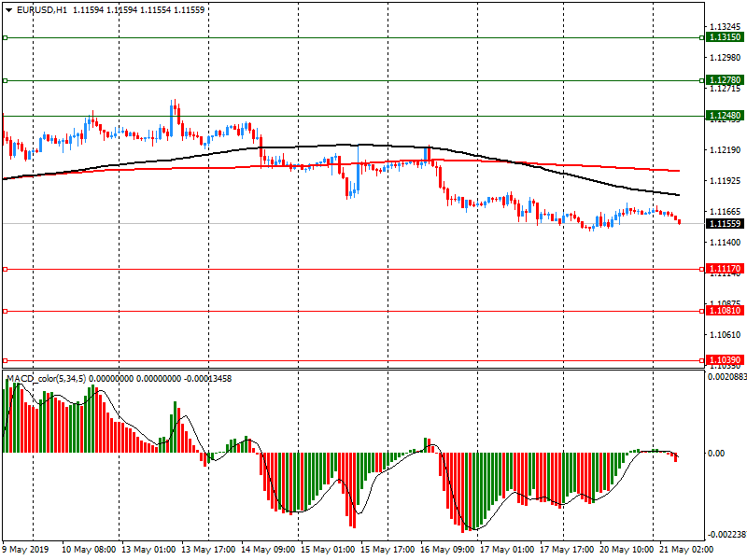Viewport: 747px width, 560px height.
Task: Click the black current price tag 1.11559
Action: tap(725, 224)
